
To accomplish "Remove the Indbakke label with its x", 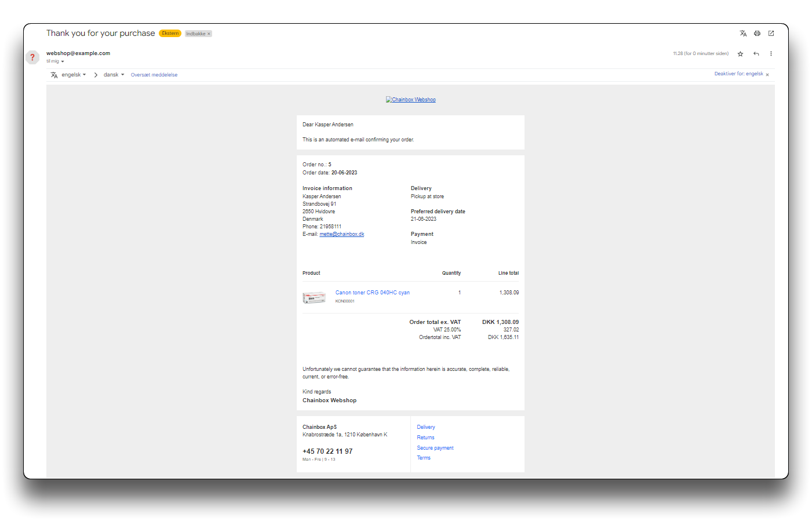I will (x=209, y=34).
